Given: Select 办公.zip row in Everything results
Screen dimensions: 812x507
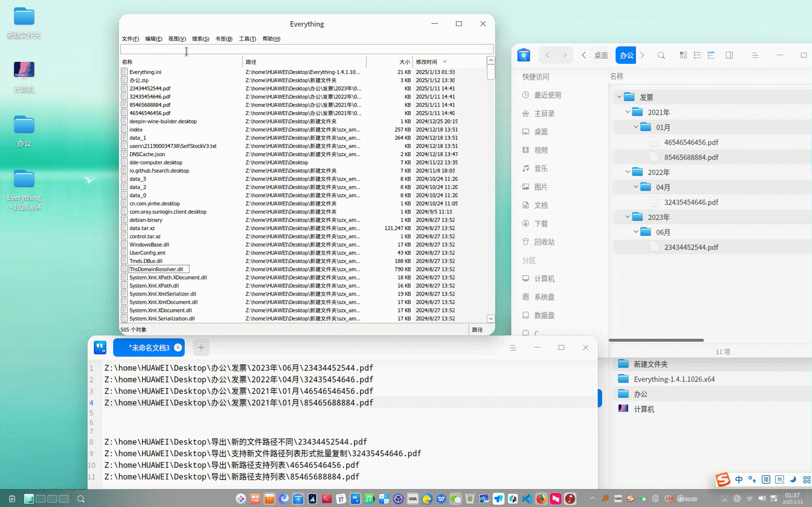Looking at the screenshot, I should point(303,80).
